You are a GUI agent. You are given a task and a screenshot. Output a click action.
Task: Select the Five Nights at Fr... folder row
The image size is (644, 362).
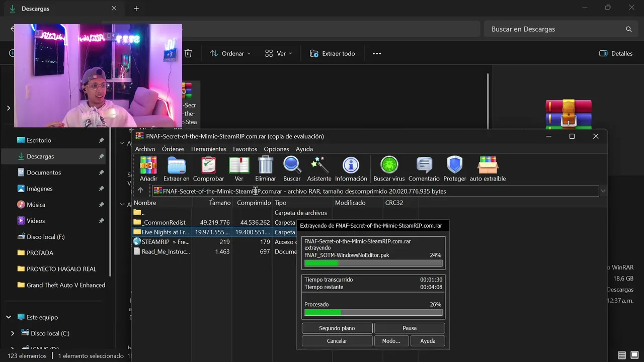(x=214, y=232)
